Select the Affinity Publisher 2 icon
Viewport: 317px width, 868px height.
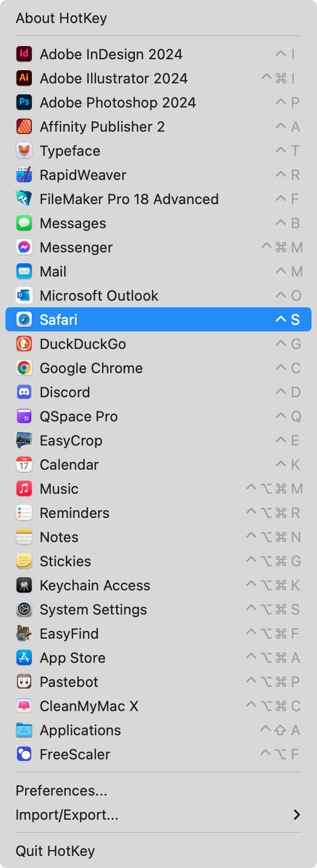tap(24, 127)
